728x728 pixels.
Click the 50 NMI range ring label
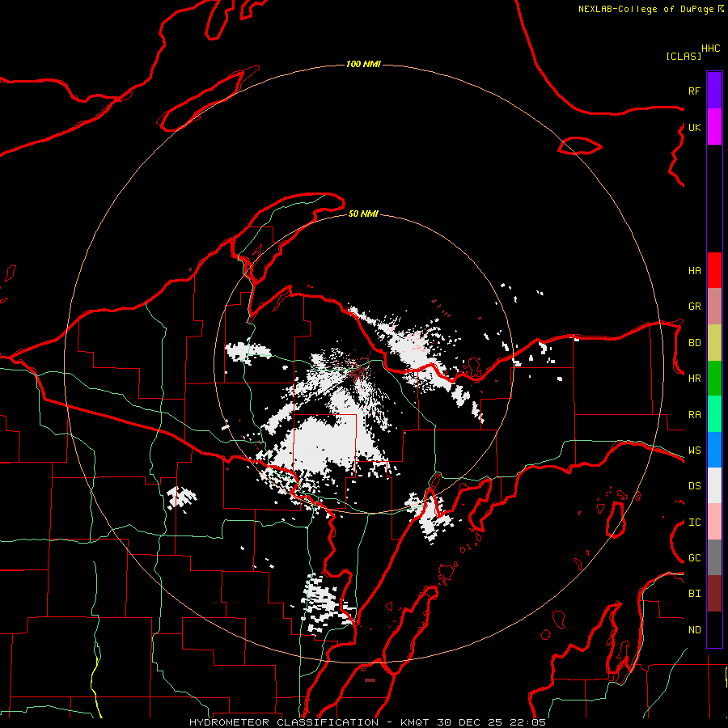point(363,214)
